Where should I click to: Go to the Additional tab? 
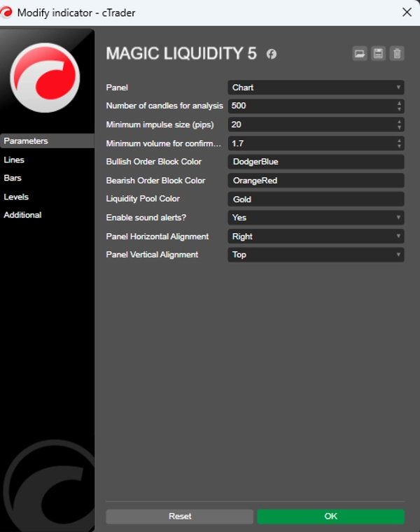(22, 215)
